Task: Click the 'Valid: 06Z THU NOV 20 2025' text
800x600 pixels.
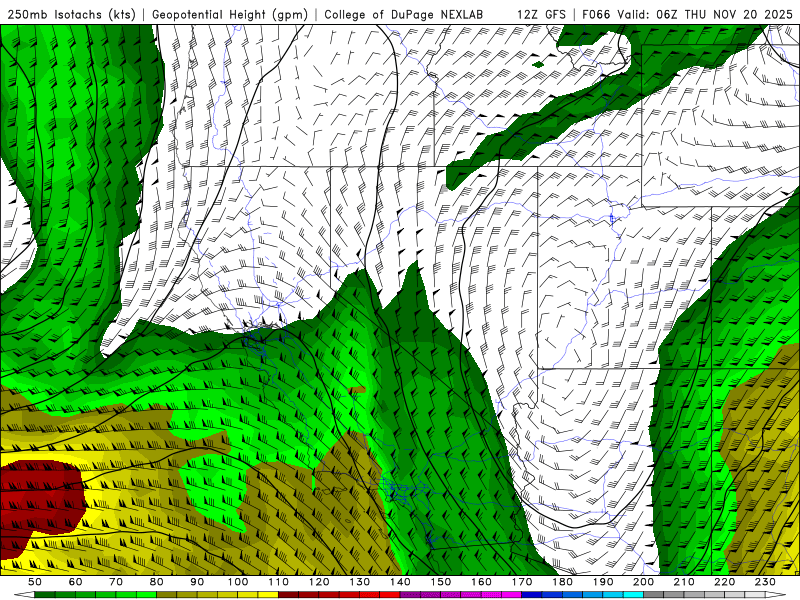Action: (706, 15)
